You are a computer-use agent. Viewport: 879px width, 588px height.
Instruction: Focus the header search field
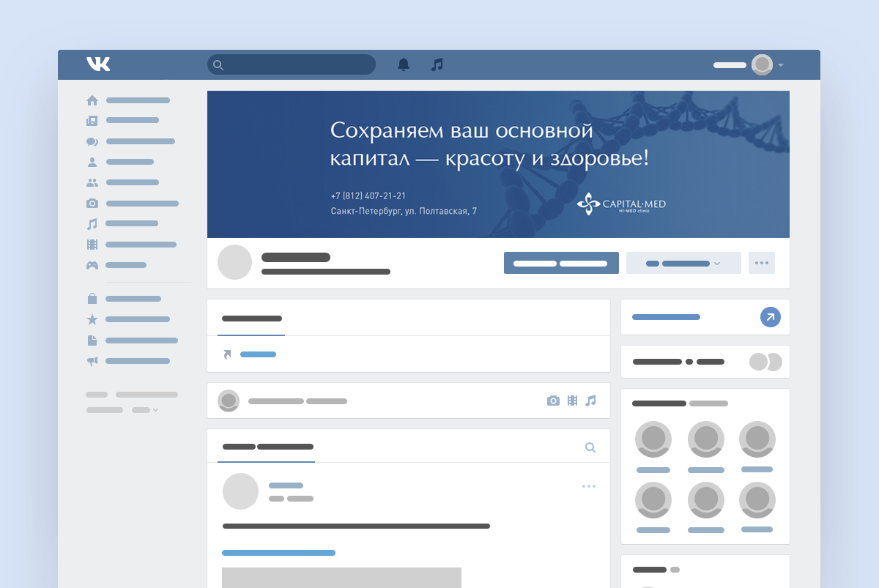[292, 64]
